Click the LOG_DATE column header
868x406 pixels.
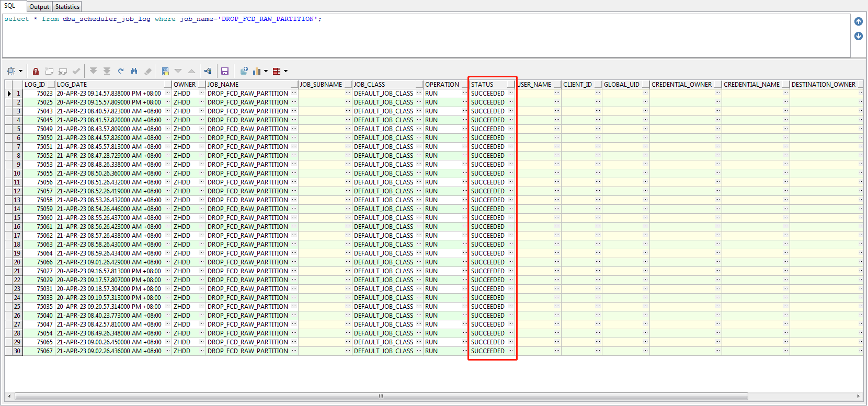pos(113,84)
